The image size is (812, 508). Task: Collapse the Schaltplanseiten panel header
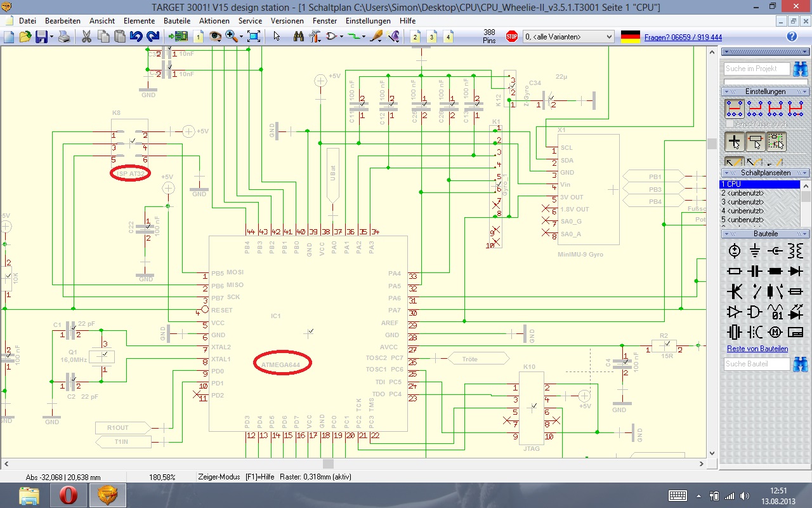(x=766, y=173)
